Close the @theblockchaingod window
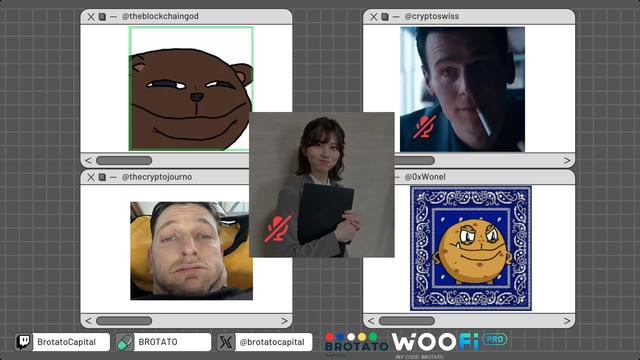Screen dimensions: 640x360 click(91, 17)
